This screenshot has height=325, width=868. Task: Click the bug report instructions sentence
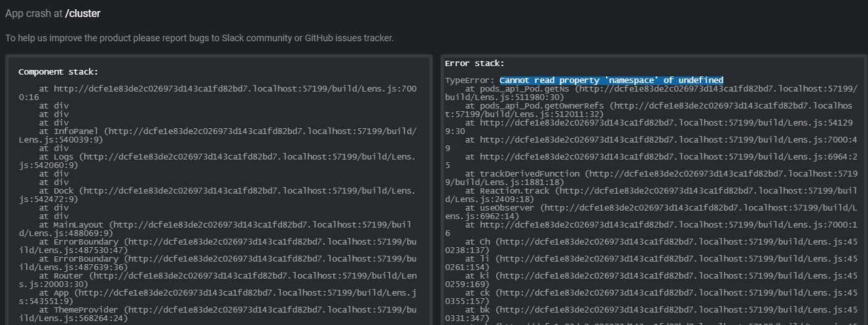coord(200,38)
